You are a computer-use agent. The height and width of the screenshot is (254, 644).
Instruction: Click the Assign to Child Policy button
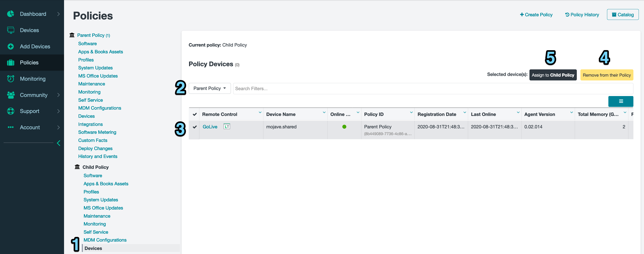552,75
